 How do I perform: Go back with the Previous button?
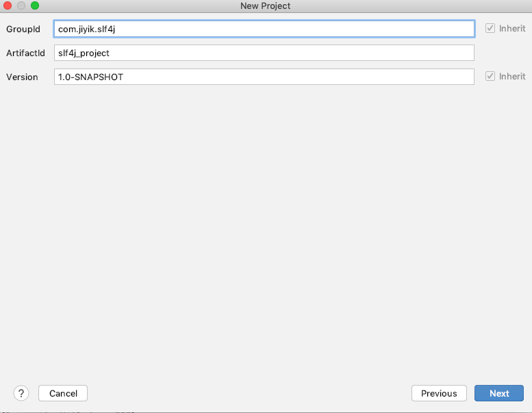439,393
